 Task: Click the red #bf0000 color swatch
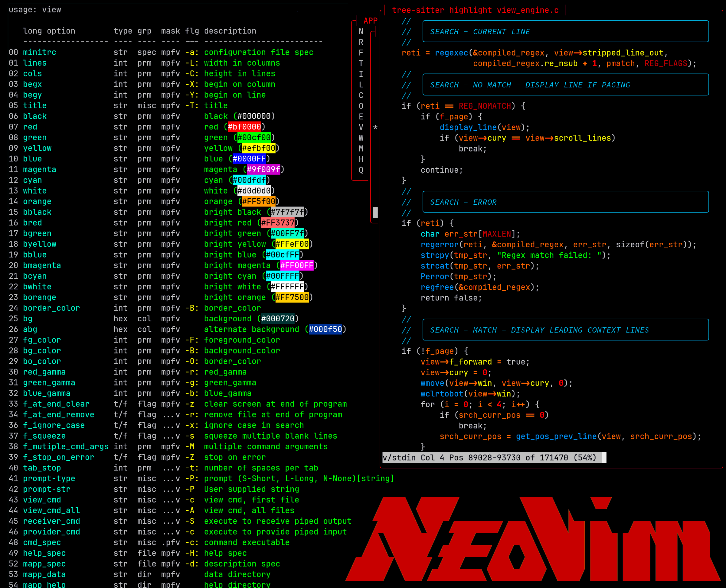[244, 127]
